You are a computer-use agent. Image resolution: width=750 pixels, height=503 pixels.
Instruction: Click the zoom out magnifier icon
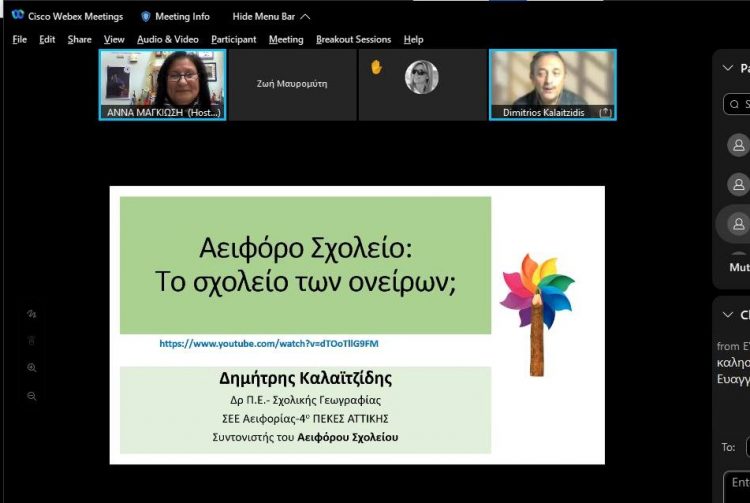click(x=32, y=396)
